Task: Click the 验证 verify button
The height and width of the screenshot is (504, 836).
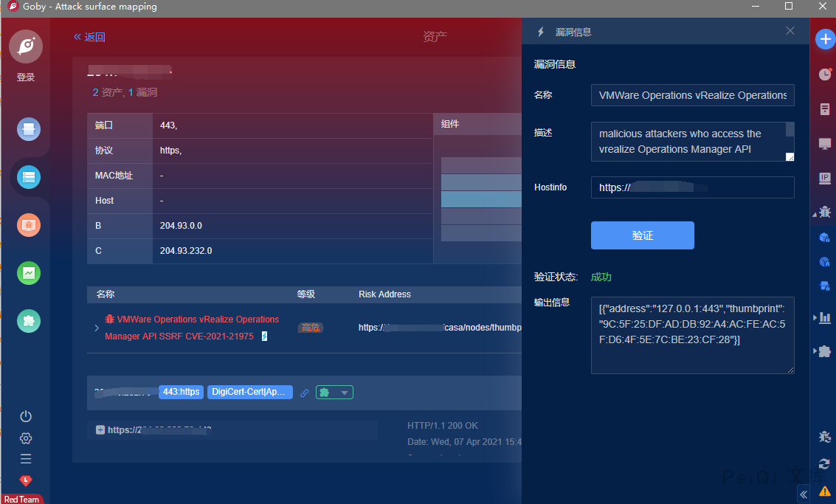Action: point(642,235)
